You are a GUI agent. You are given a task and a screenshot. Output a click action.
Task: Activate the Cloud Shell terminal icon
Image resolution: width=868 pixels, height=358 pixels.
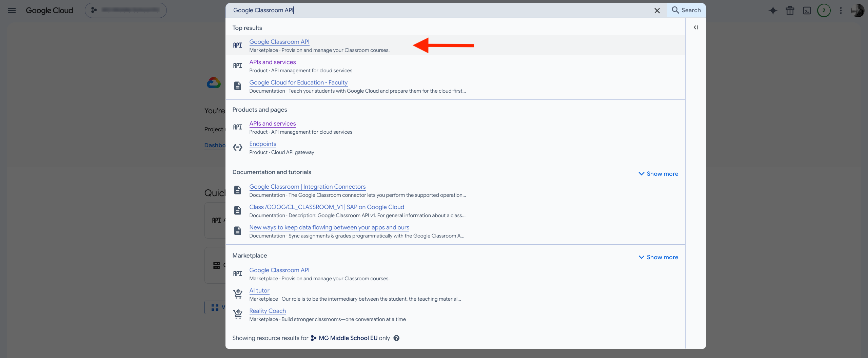click(x=807, y=11)
